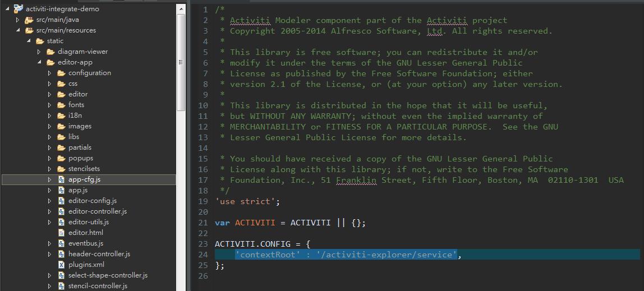Expand the src/main/java node
Image resolution: width=644 pixels, height=291 pixels.
click(x=17, y=19)
